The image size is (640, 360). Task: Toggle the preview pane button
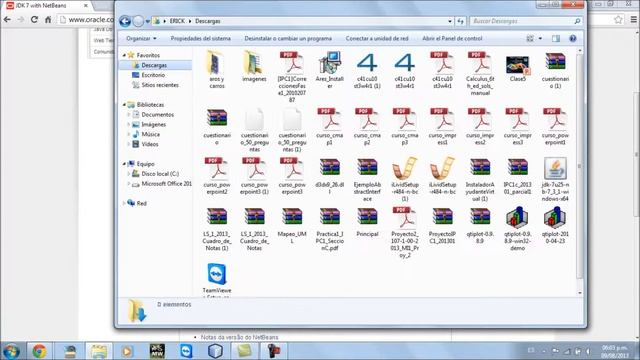coord(556,38)
